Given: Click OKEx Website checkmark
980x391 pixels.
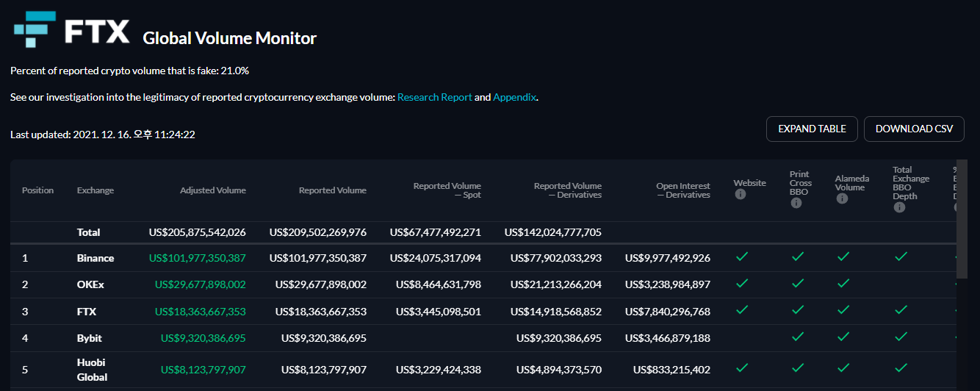Looking at the screenshot, I should pos(742,283).
